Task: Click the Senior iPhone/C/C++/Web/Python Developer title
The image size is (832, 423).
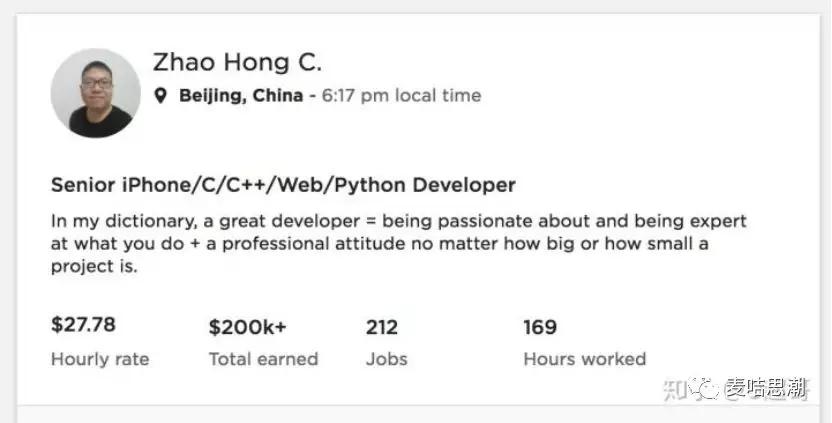Action: tap(283, 185)
